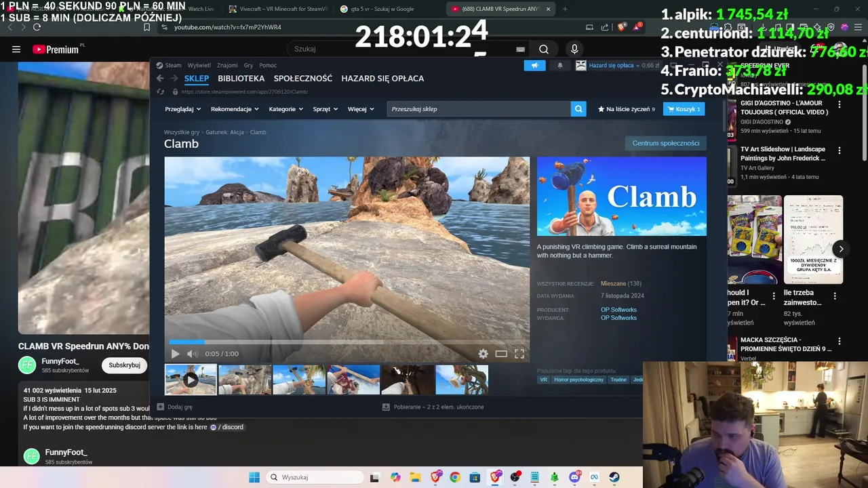
Task: Open OP Softworks producer link
Action: click(x=618, y=310)
